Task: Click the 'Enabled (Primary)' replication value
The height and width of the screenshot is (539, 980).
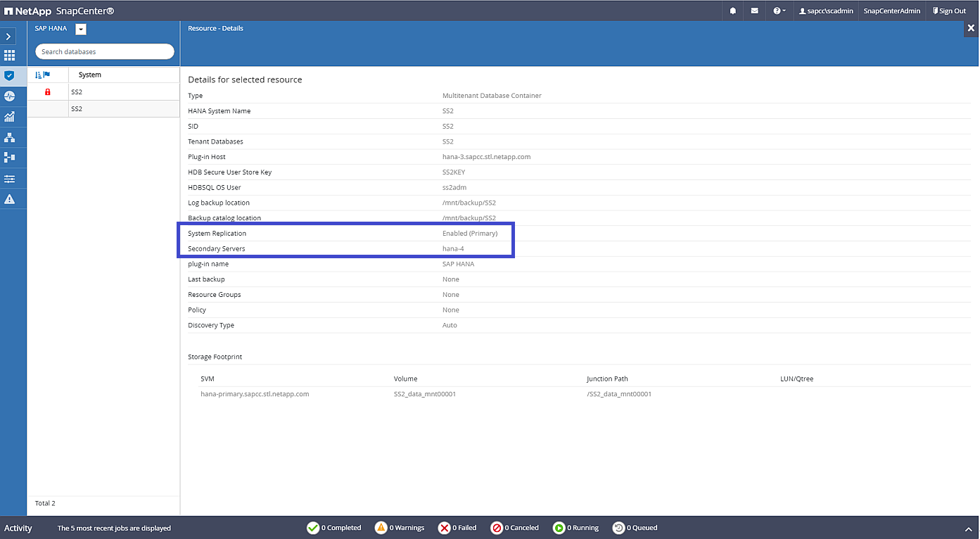Action: [470, 234]
